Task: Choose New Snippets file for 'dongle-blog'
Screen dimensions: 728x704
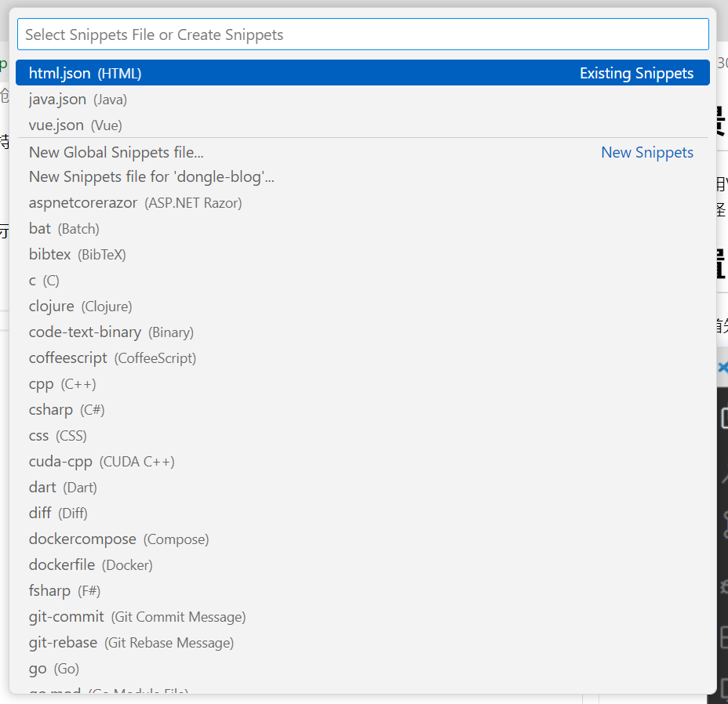Action: pyautogui.click(x=151, y=176)
